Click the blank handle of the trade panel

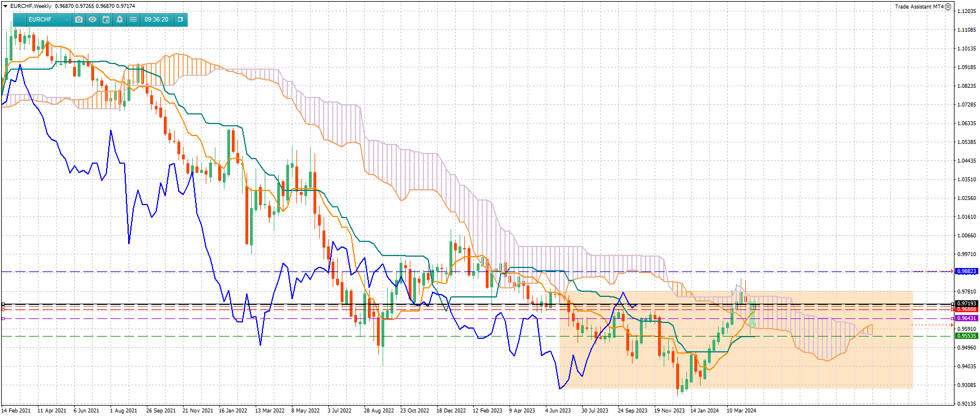[x=19, y=19]
